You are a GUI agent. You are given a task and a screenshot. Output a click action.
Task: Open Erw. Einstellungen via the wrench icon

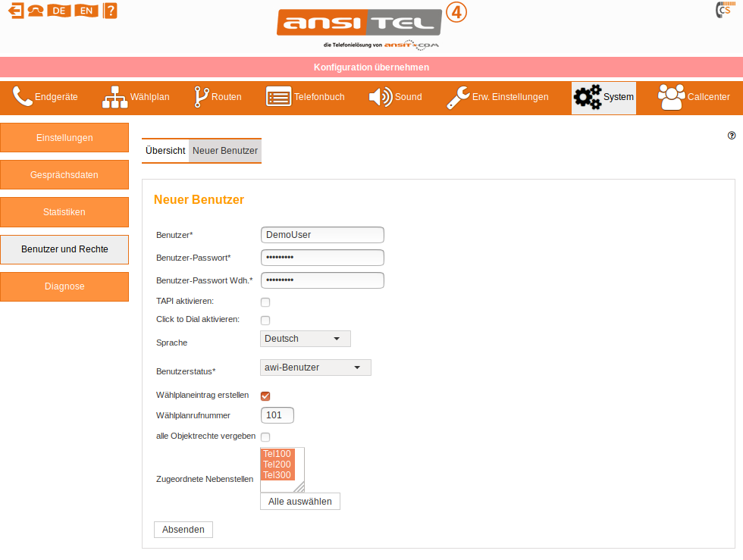(x=457, y=97)
